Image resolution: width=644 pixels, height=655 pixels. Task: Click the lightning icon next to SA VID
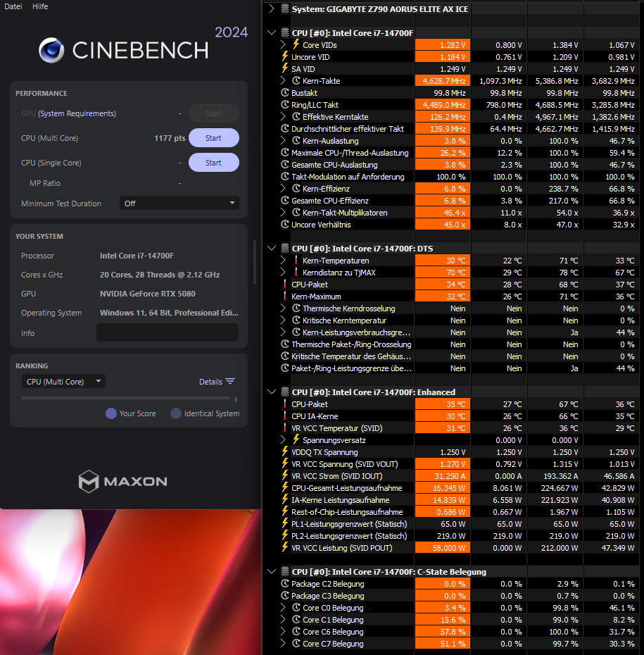point(284,68)
